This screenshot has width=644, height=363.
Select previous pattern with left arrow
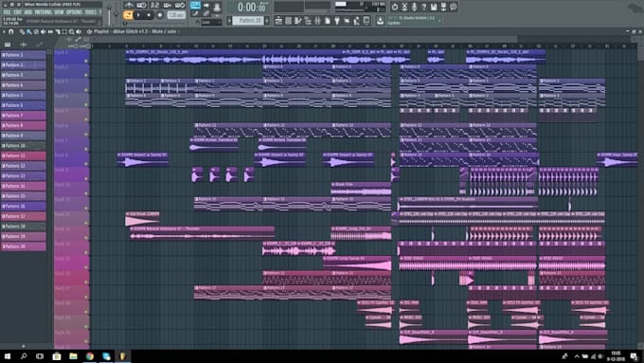229,21
